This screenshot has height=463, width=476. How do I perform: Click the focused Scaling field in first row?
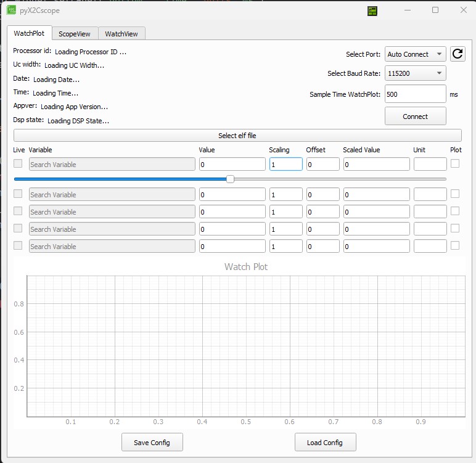(x=285, y=164)
